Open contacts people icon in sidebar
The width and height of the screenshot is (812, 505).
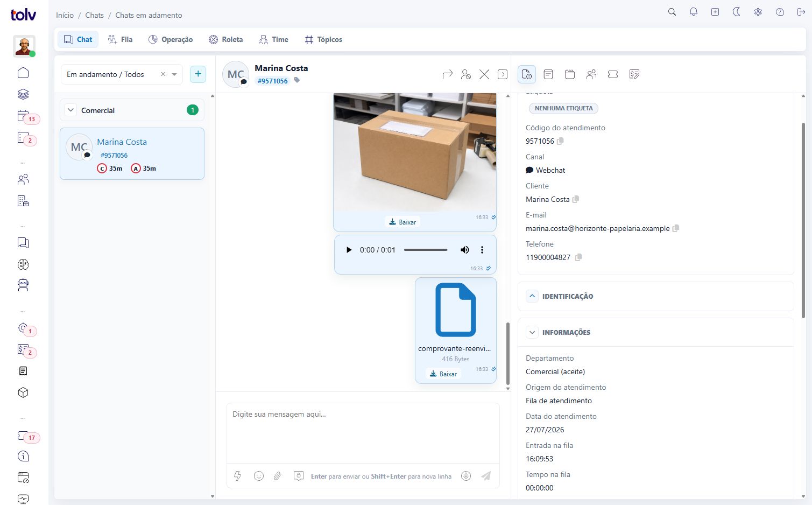23,179
